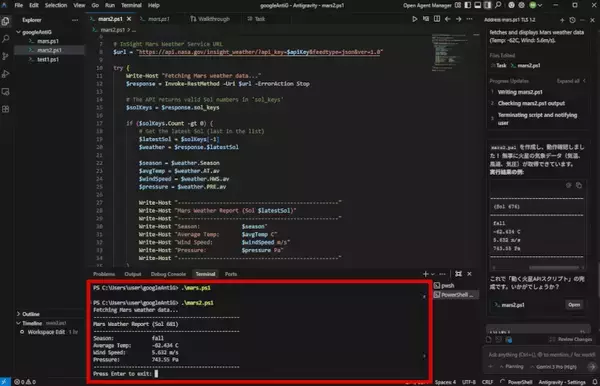This screenshot has width=600, height=386.
Task: Open the settings gear in title bar
Action: tap(522, 5)
